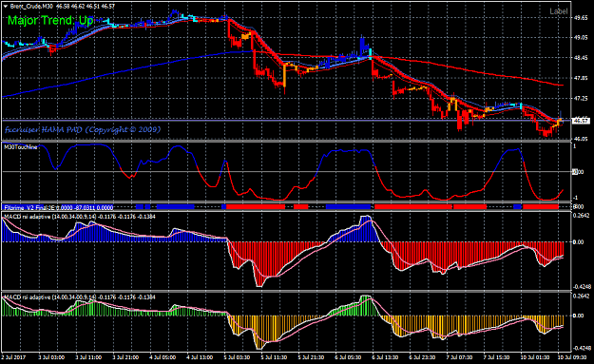
Task: Click the '5 Jul 03:30' time axis label
Action: [x=237, y=357]
